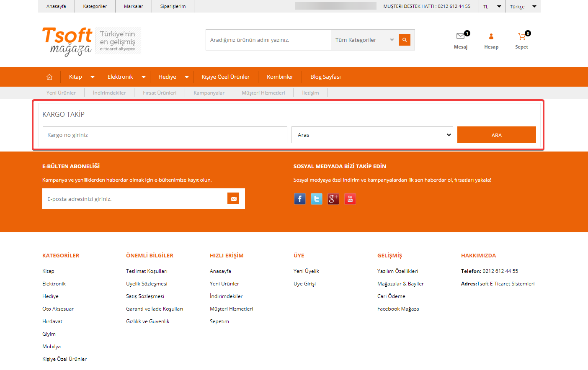Open Yeni Üyelik footer link
The image size is (588, 370).
tap(306, 271)
